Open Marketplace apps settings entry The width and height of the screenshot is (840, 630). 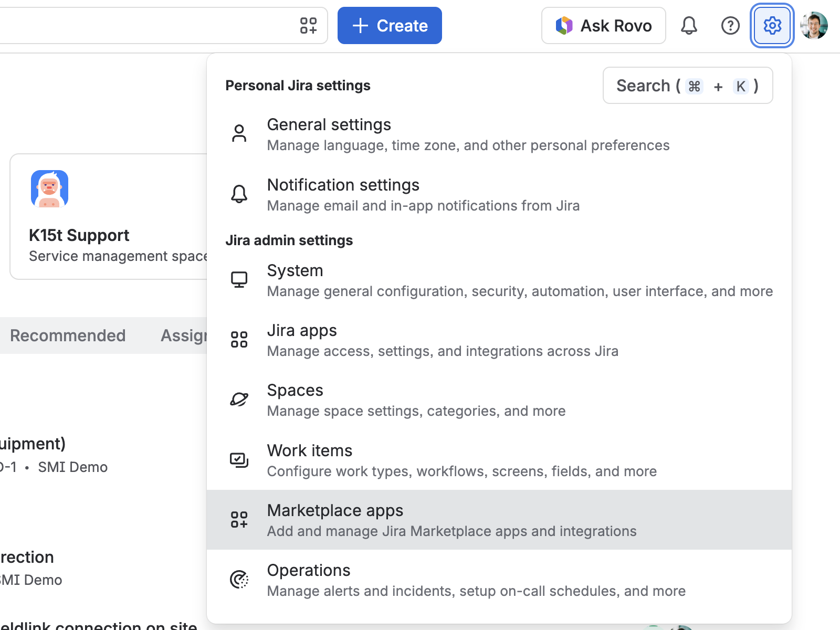click(499, 520)
